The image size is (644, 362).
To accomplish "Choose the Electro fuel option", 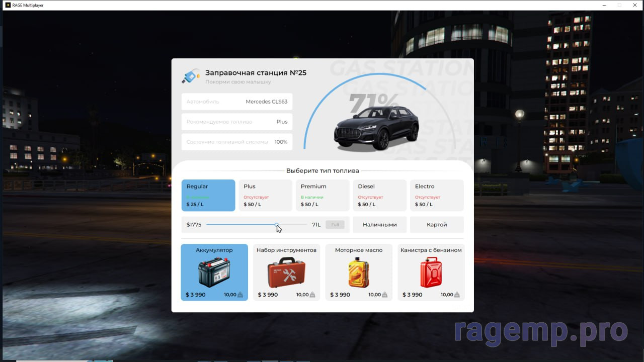I will (437, 195).
